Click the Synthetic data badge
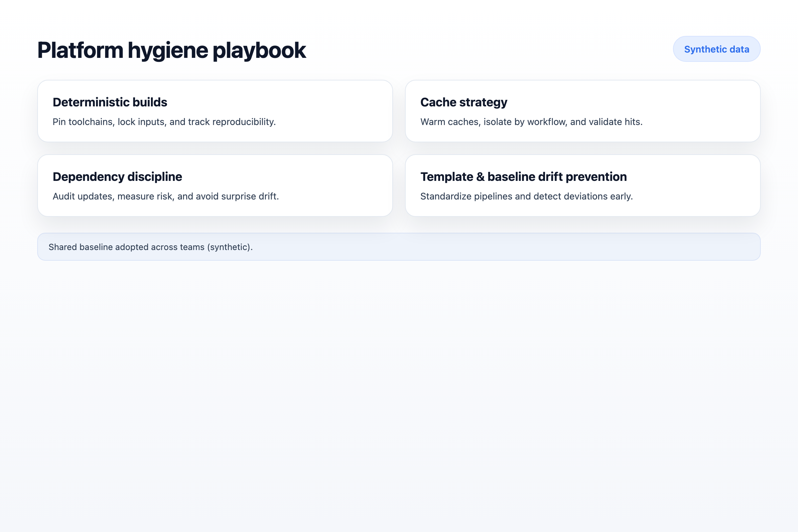This screenshot has height=532, width=798. (x=716, y=49)
